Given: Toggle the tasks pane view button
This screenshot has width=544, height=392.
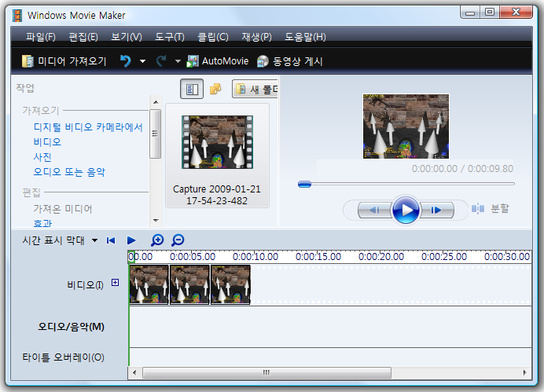Looking at the screenshot, I should click(190, 90).
